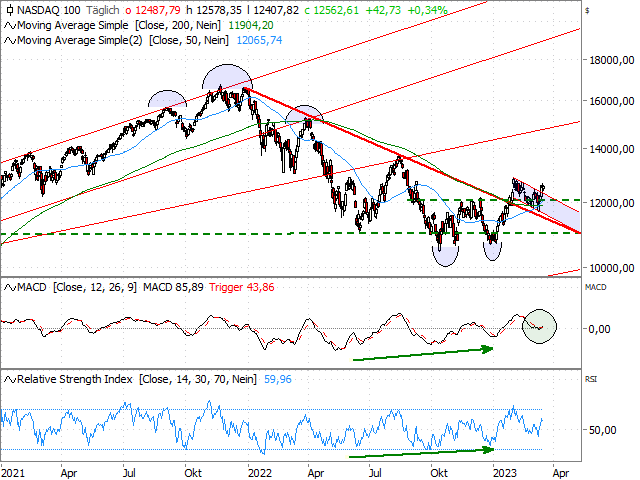Image resolution: width=640 pixels, height=480 pixels.
Task: Click the RSI 50,00 axis label
Action: tap(602, 430)
